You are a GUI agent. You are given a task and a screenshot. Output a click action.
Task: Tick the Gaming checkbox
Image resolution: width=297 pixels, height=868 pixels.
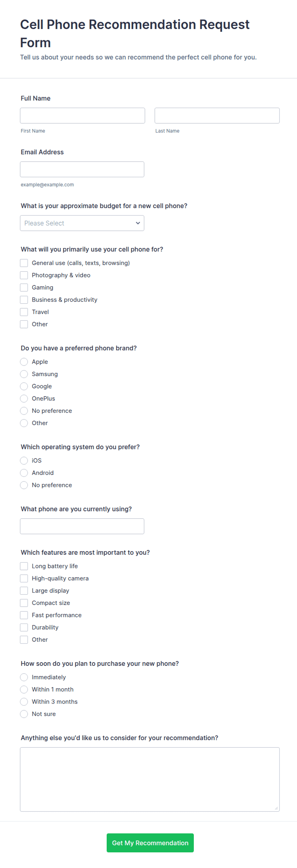(24, 288)
